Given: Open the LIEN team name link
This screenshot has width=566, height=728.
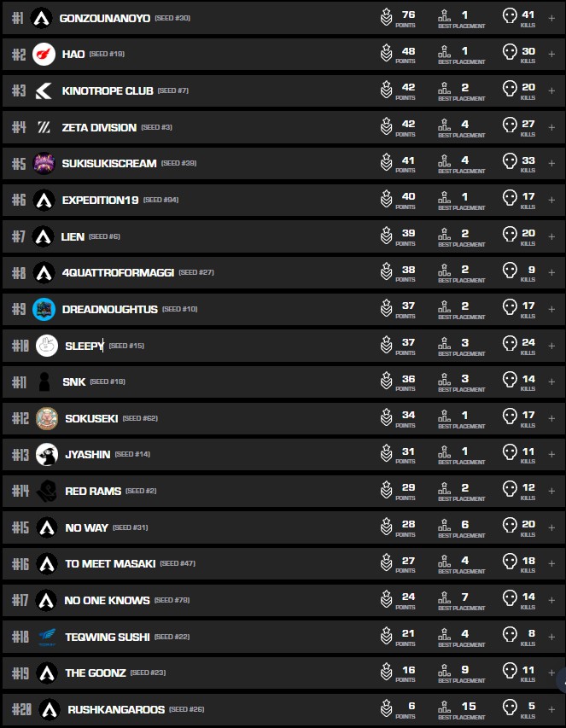Looking at the screenshot, I should click(x=73, y=236).
